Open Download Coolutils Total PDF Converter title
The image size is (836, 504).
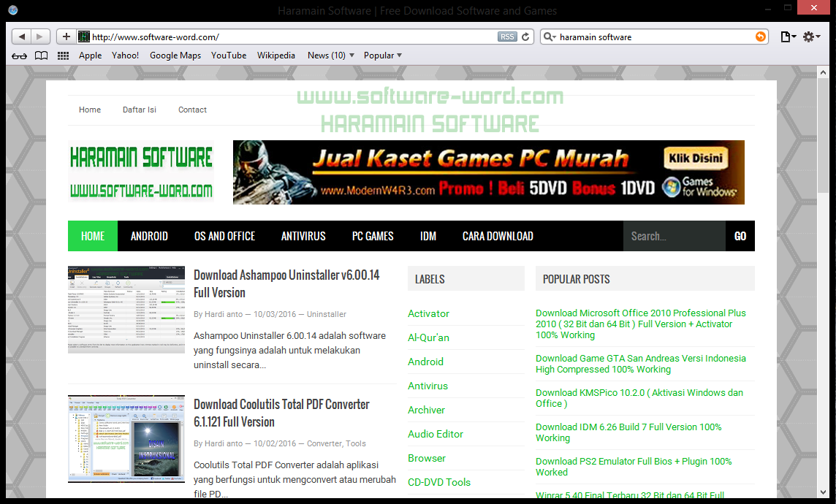(281, 413)
